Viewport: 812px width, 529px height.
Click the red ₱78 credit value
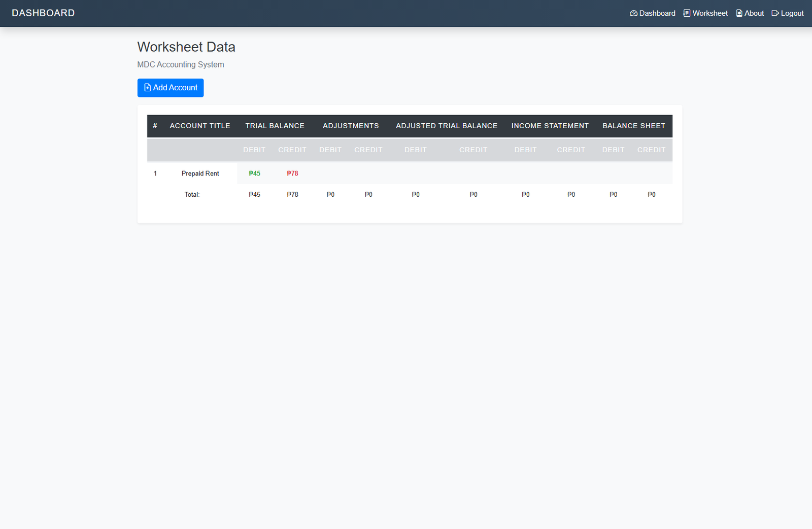292,173
